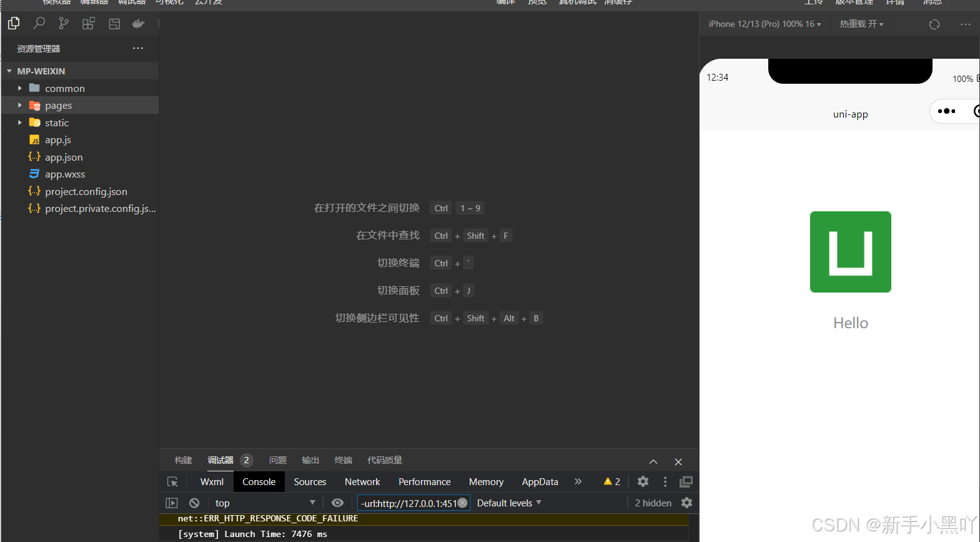This screenshot has width=980, height=542.
Task: Open the save/template icon in activity bar
Action: [x=114, y=24]
